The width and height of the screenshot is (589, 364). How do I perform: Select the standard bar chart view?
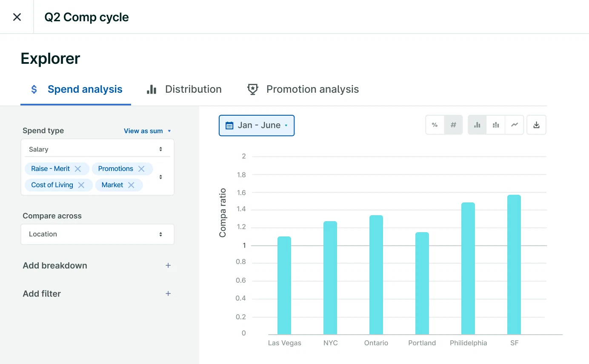pos(477,125)
